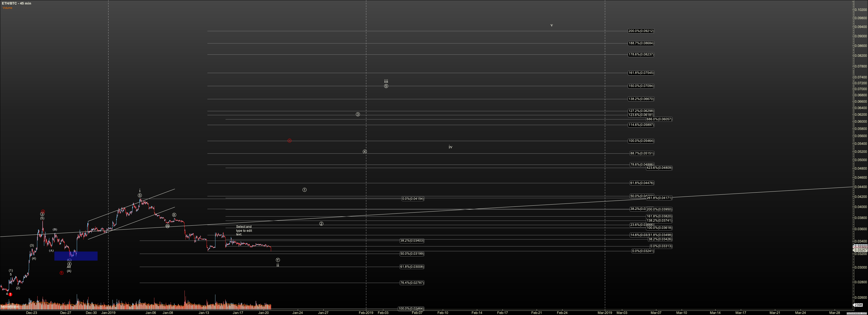Screen dimensions: 868x315
Task: Select the circled Y wave label
Action: [278, 260]
